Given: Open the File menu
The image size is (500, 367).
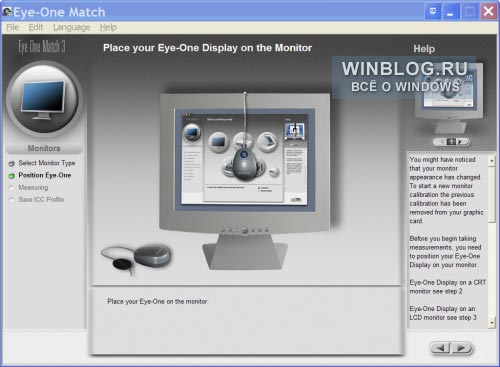Looking at the screenshot, I should coord(13,27).
